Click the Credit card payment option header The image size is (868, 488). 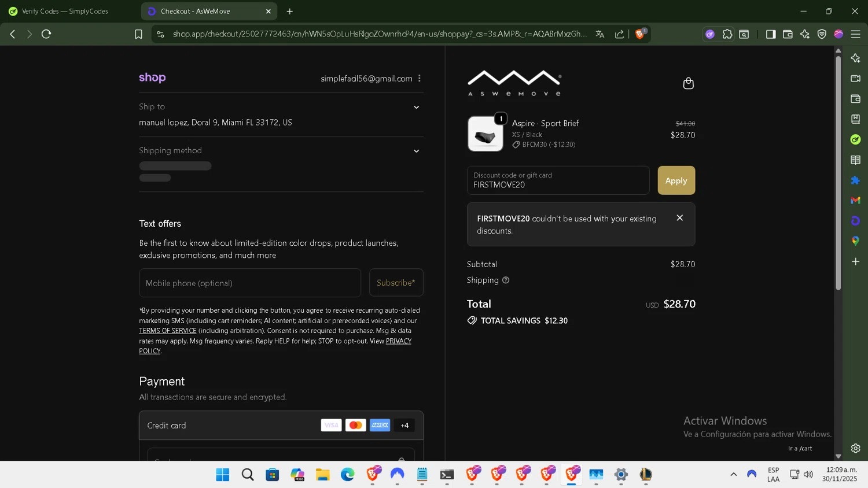(x=281, y=426)
